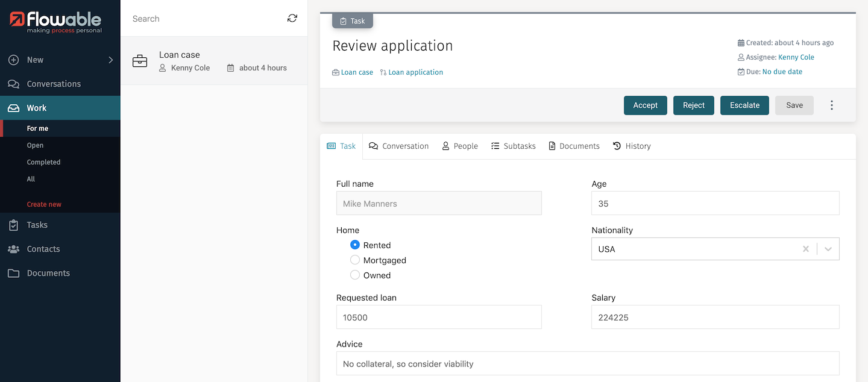Image resolution: width=868 pixels, height=382 pixels.
Task: Select the Owned home option
Action: click(355, 275)
